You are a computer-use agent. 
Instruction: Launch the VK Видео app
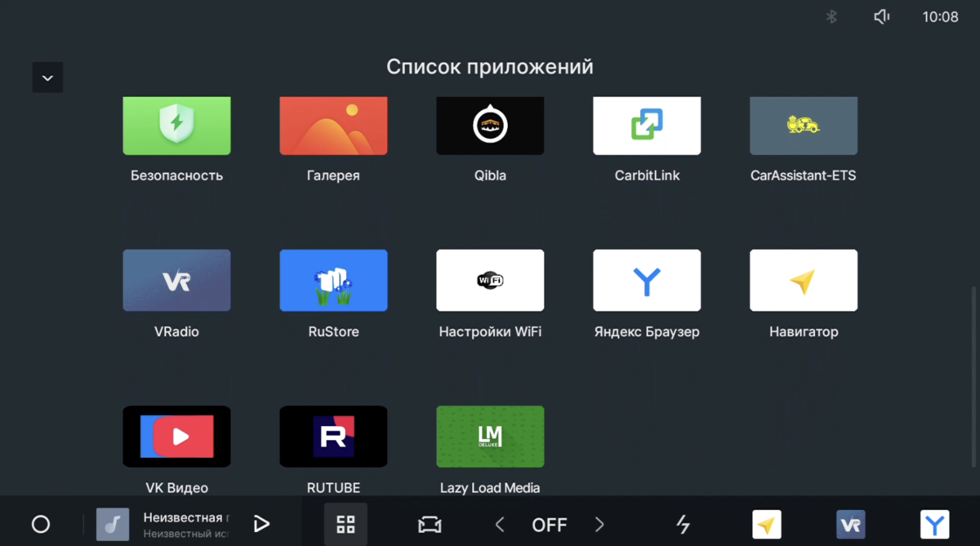pyautogui.click(x=176, y=437)
